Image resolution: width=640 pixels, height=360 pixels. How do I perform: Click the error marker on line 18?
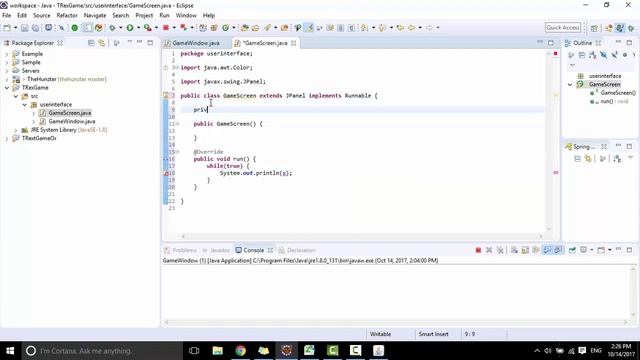point(166,173)
